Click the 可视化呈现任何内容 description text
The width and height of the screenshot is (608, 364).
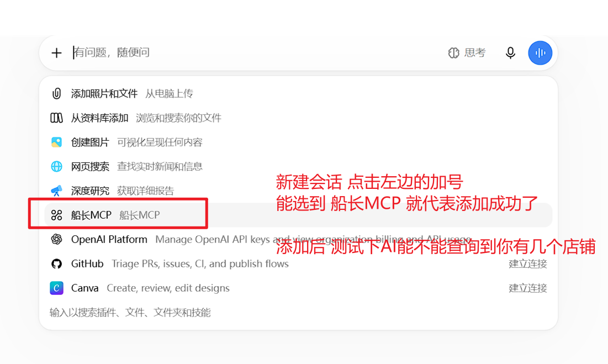pyautogui.click(x=160, y=143)
